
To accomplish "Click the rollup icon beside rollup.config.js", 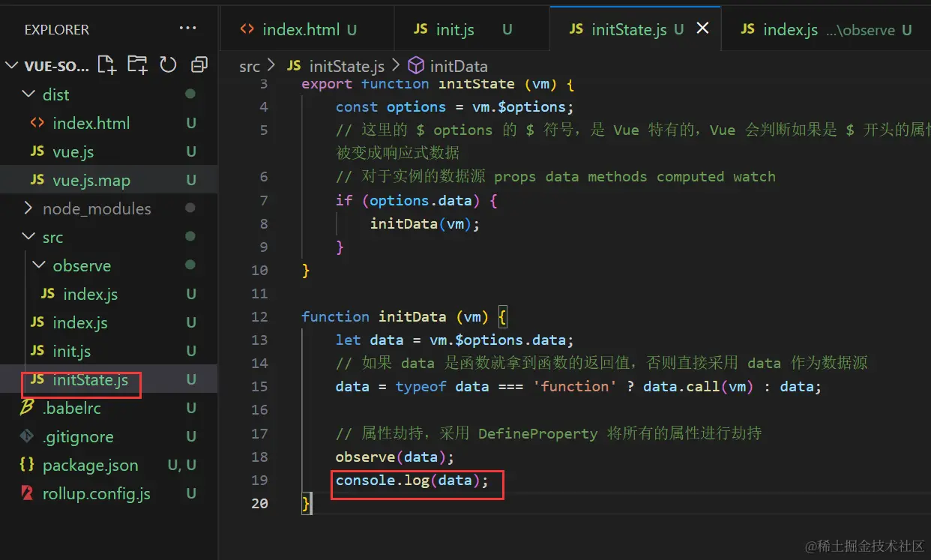I will click(x=28, y=493).
